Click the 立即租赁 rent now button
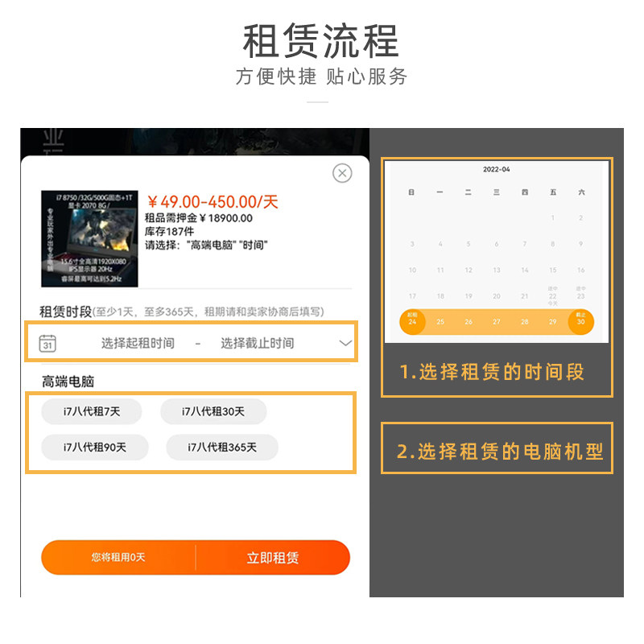Image resolution: width=644 pixels, height=644 pixels. (273, 557)
